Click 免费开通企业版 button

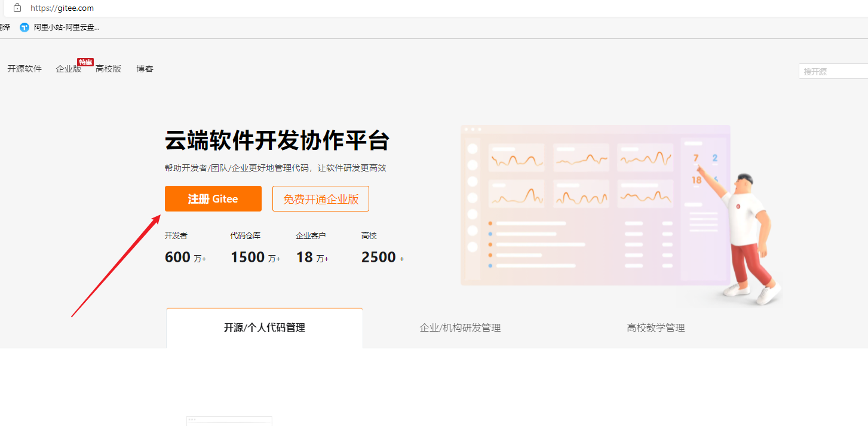point(321,199)
